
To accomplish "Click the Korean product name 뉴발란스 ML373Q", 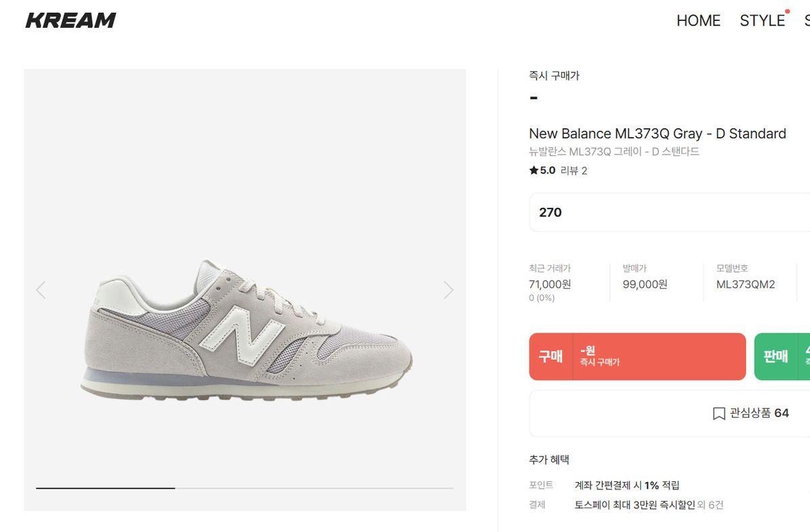I will tap(613, 152).
